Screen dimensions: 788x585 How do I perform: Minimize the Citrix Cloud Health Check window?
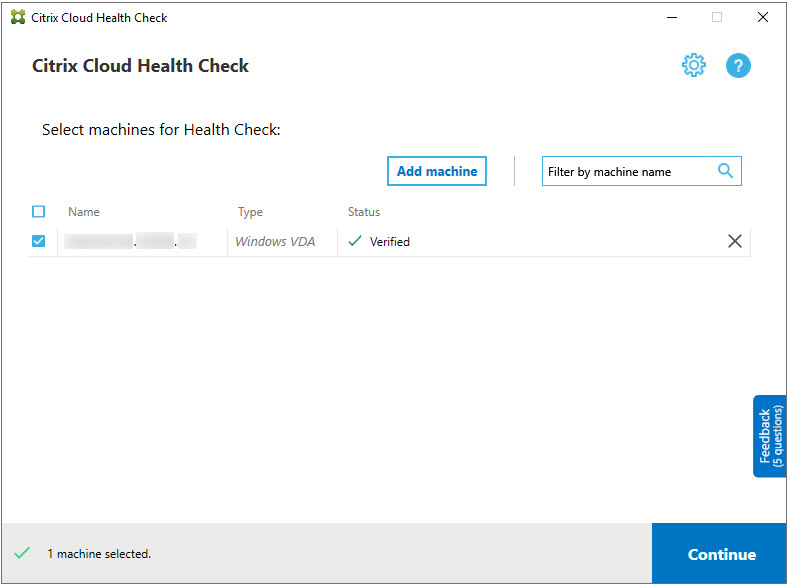click(x=672, y=17)
